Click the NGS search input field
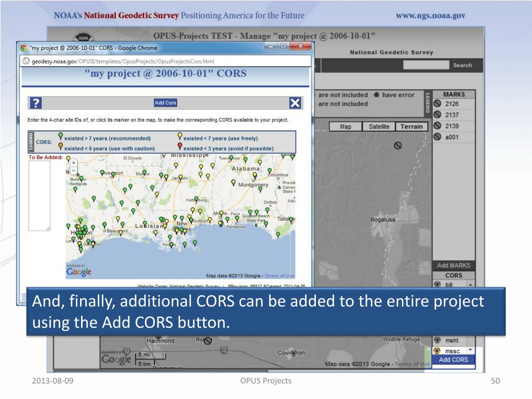This screenshot has height=399, width=532. pyautogui.click(x=426, y=65)
